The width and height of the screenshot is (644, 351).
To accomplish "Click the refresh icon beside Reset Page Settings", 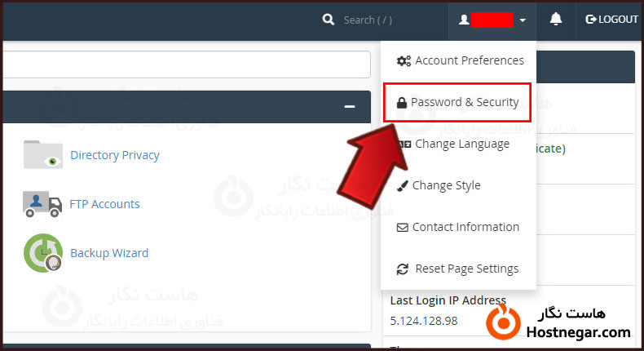I will pyautogui.click(x=402, y=269).
